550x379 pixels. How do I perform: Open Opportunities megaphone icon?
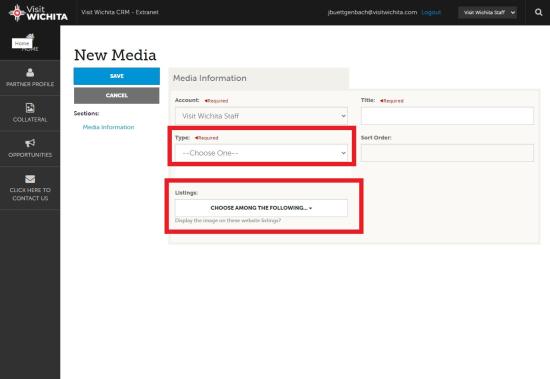30,143
